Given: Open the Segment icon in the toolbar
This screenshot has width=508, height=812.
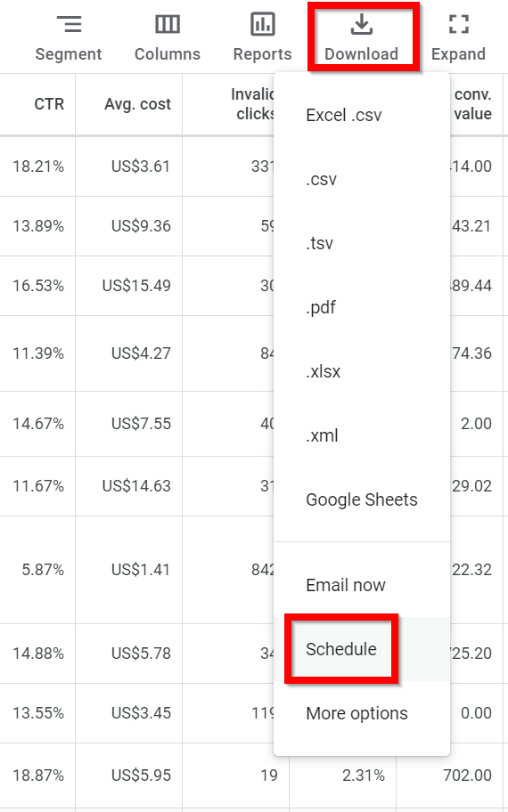Looking at the screenshot, I should coord(69,24).
